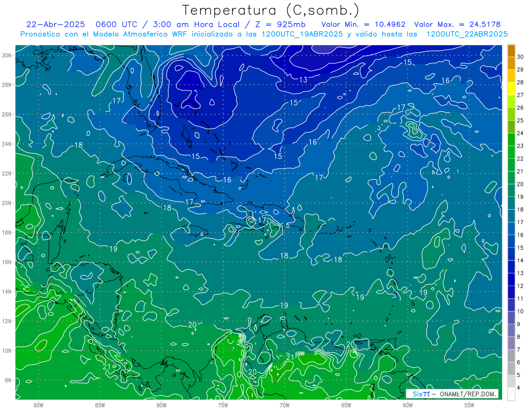
Task: Click the colorbar label '10'
Action: point(520,311)
